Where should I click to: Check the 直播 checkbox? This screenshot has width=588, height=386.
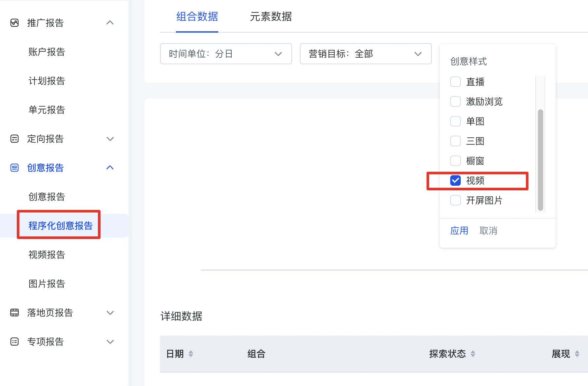456,82
